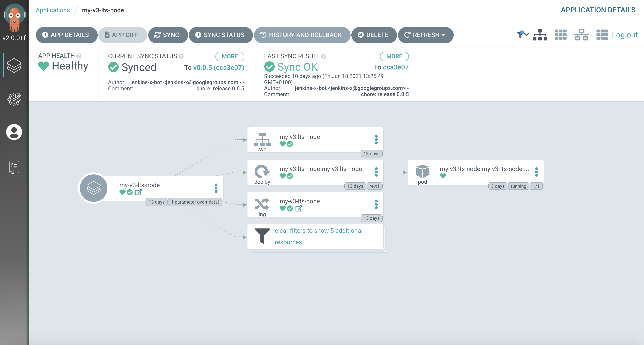Image resolution: width=644 pixels, height=345 pixels.
Task: Switch to list view icon
Action: (x=602, y=35)
